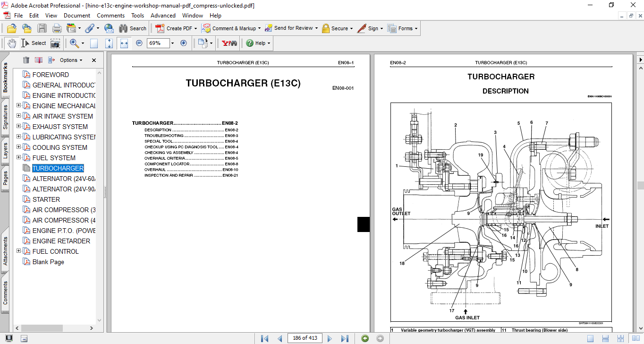The width and height of the screenshot is (644, 344).
Task: Delete bookmark using the trash icon
Action: pos(26,60)
